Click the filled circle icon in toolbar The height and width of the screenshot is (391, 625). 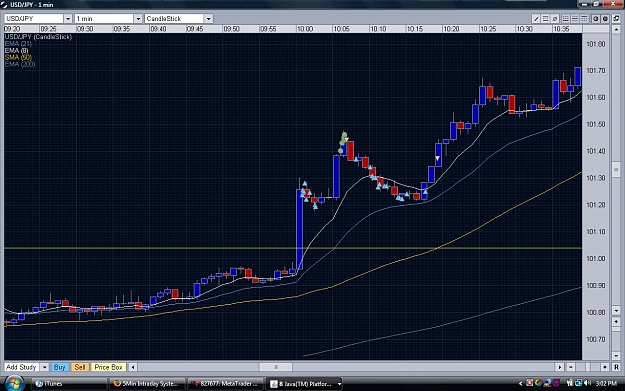click(x=605, y=19)
